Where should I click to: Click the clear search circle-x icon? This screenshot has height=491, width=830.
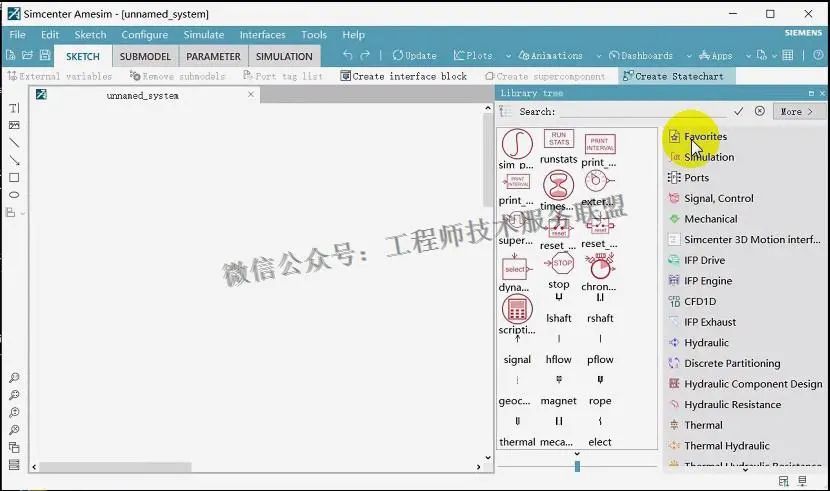(760, 111)
